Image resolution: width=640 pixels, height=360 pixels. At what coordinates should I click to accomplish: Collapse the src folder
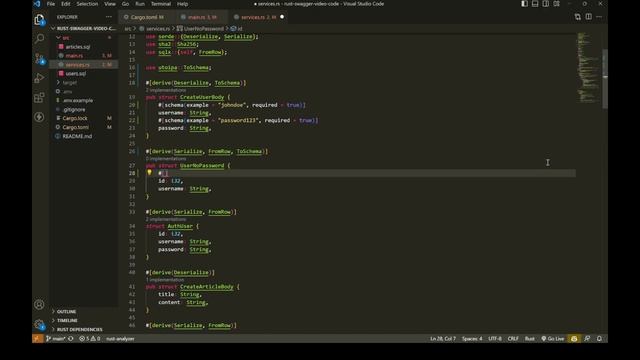(x=84, y=38)
